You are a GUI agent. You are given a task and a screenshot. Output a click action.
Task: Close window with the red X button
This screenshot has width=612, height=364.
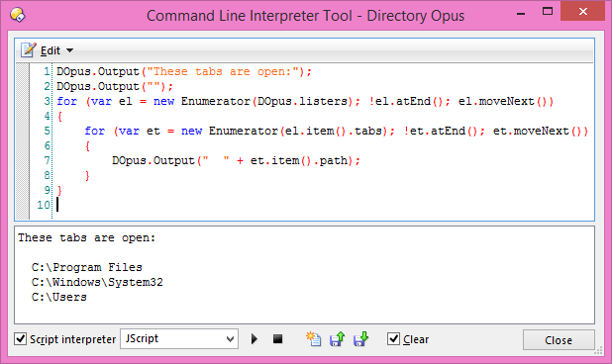[x=582, y=11]
